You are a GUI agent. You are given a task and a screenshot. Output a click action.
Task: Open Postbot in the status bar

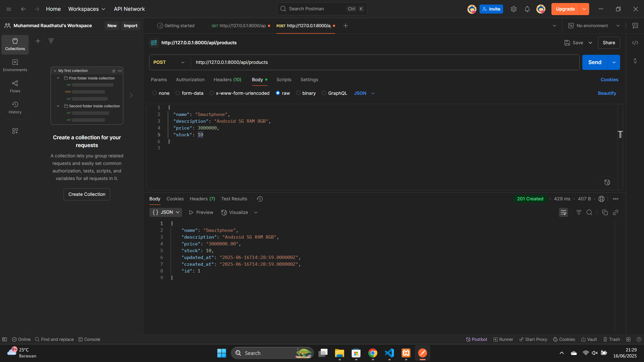(x=476, y=339)
